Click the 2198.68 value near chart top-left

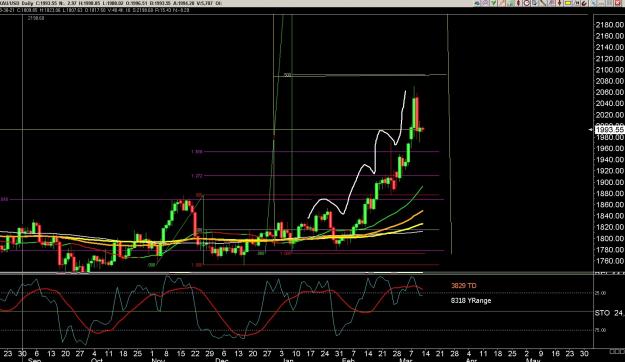coord(36,18)
